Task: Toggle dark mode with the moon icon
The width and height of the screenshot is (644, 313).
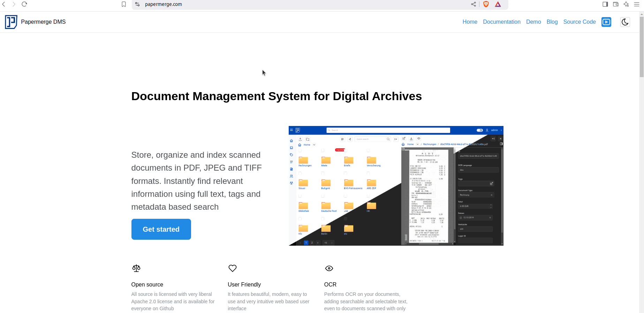Action: (625, 22)
